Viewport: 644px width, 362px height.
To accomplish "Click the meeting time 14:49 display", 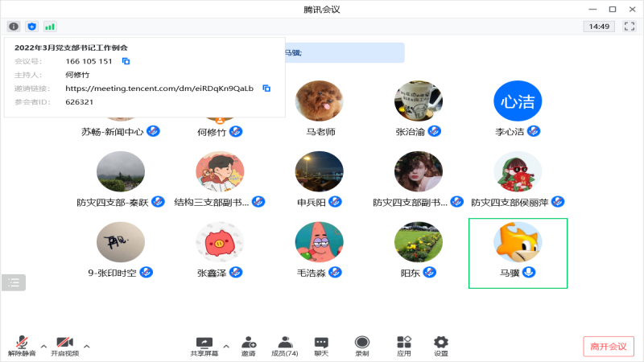I will coord(599,27).
